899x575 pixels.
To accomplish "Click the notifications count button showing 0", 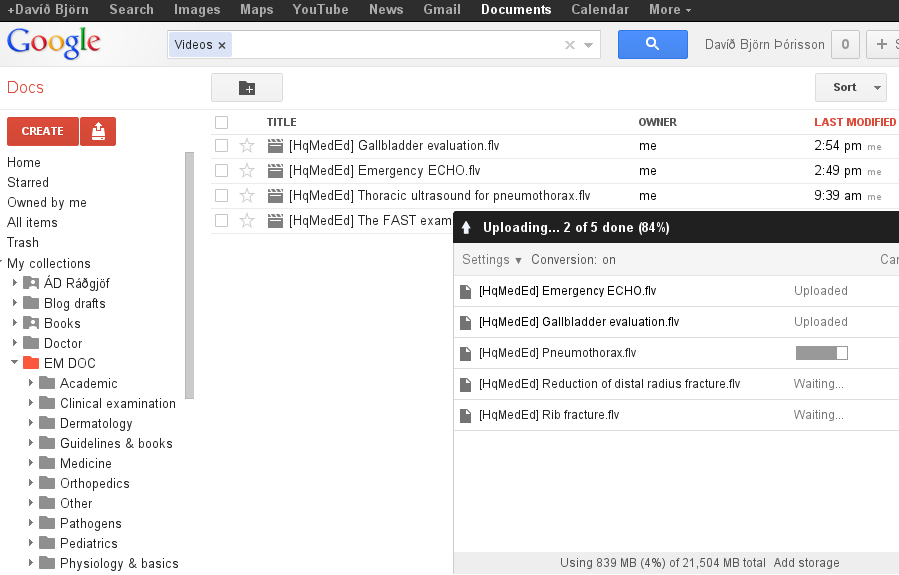I will point(845,44).
